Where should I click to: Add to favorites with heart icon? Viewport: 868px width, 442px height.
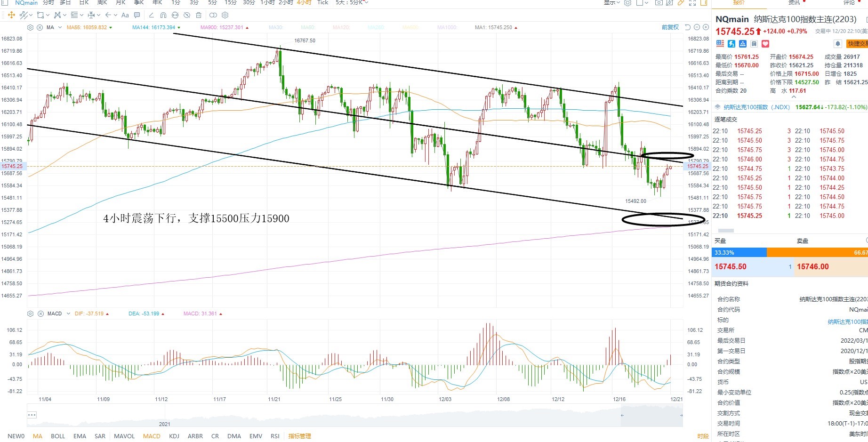point(765,44)
